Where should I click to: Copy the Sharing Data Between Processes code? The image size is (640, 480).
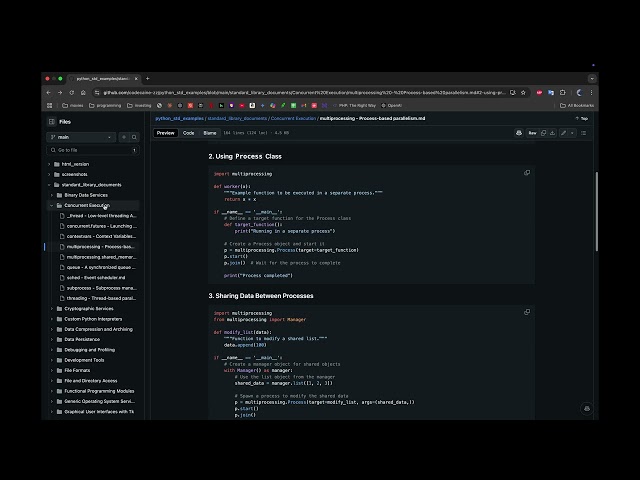point(527,312)
